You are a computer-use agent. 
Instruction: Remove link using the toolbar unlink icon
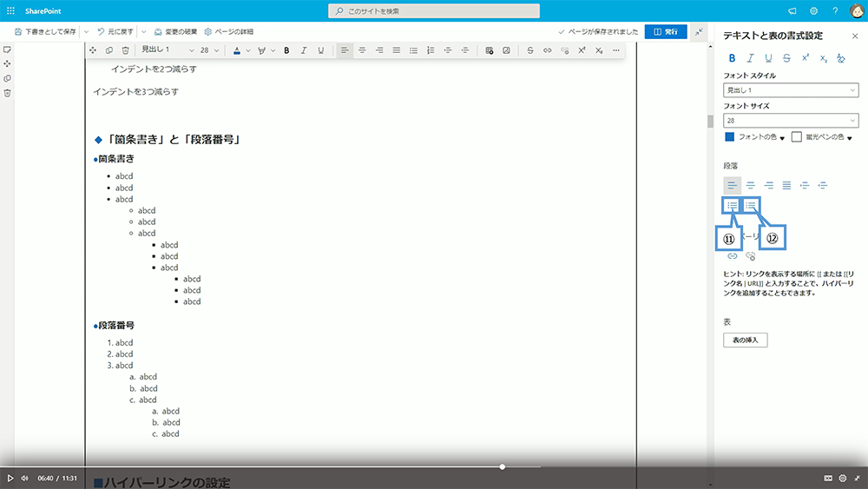[x=565, y=50]
